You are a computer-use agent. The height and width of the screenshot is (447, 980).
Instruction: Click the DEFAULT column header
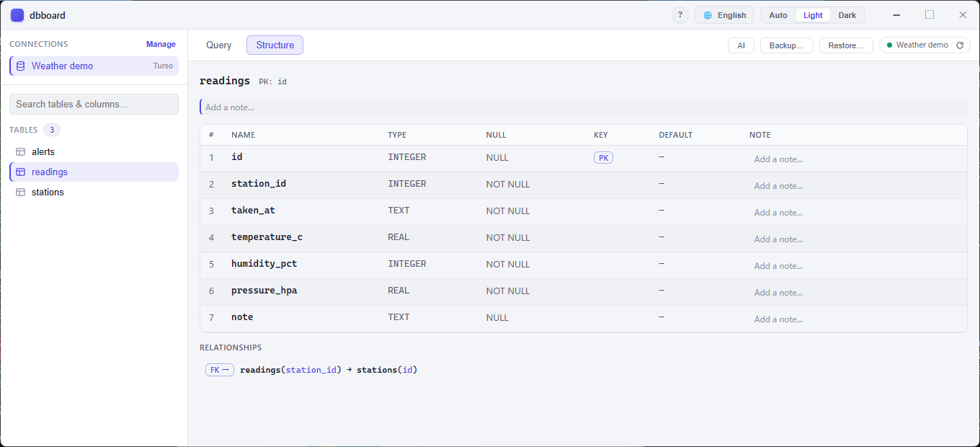point(675,135)
